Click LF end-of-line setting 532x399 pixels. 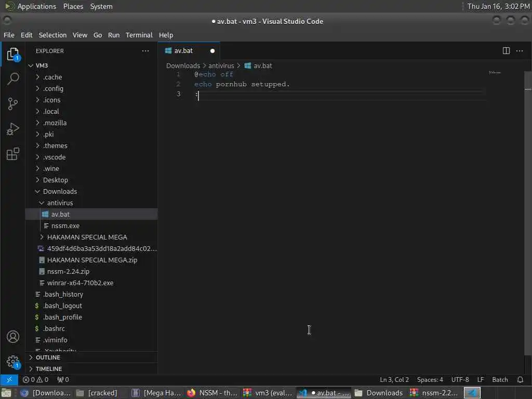click(481, 380)
